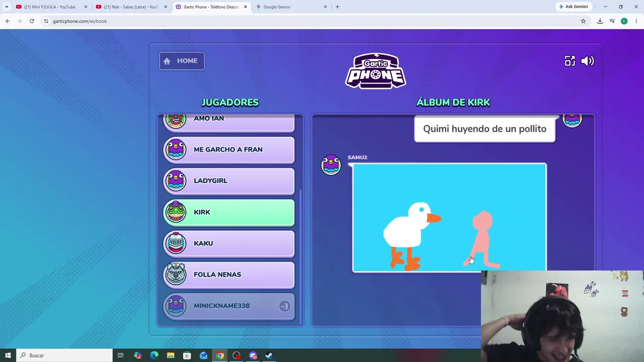Go forward to the next page

pos(20,21)
